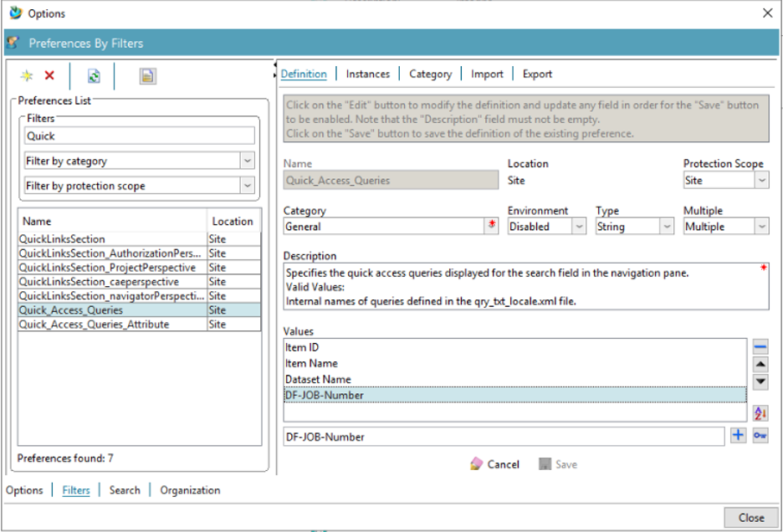Switch to Import tab
Screen dimensions: 783x532
click(x=487, y=74)
